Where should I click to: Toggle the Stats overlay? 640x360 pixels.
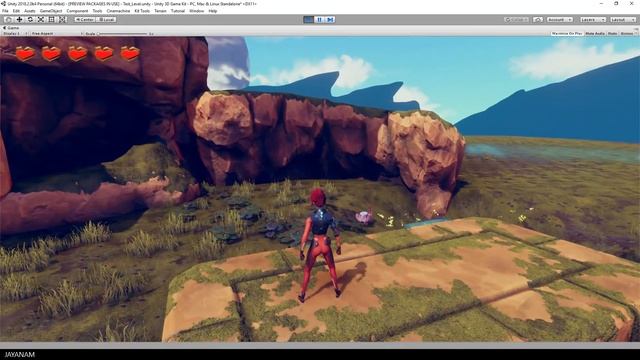click(613, 33)
